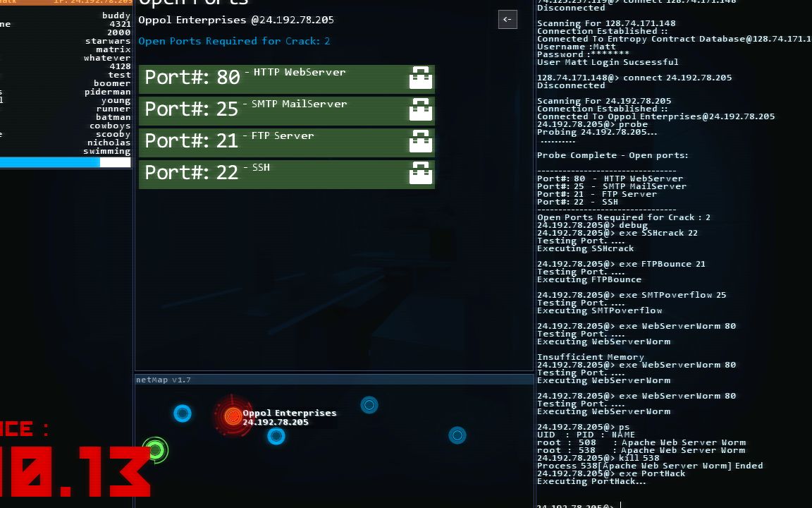Focus the terminal command prompt cursor

pyautogui.click(x=620, y=505)
